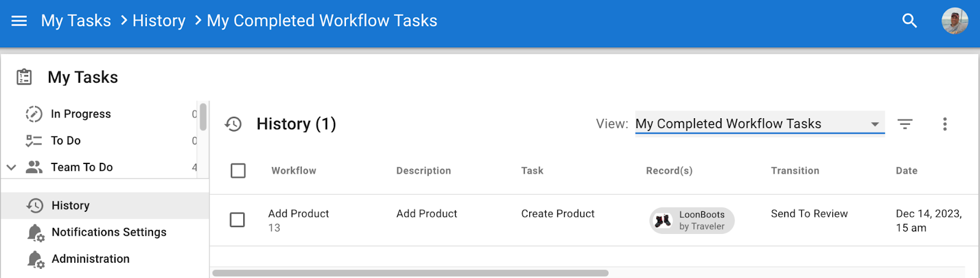Toggle the select-all header checkbox
This screenshot has height=278, width=980.
(x=238, y=171)
